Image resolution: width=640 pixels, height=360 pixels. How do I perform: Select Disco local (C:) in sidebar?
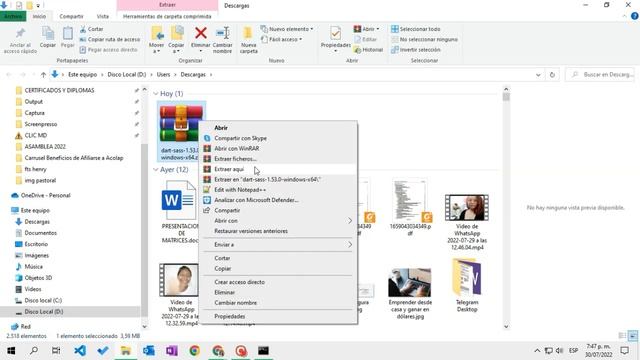pyautogui.click(x=43, y=300)
